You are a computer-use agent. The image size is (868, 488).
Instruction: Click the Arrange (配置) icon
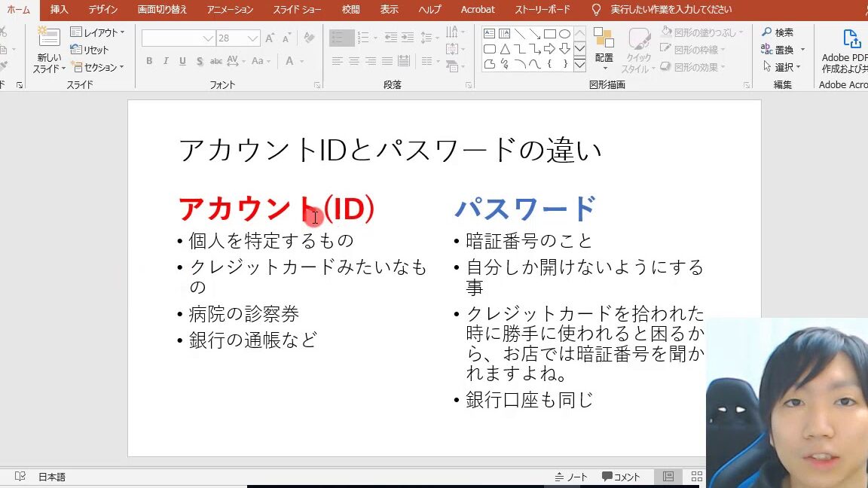[604, 44]
